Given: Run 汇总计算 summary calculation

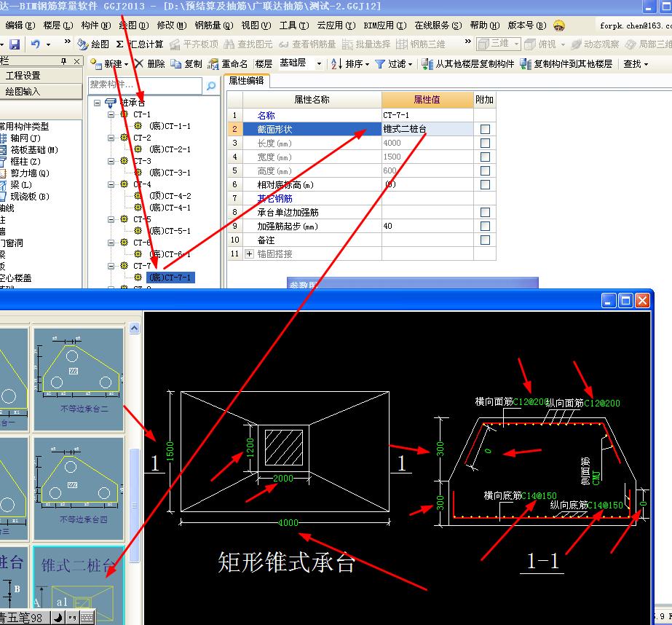Looking at the screenshot, I should point(139,44).
